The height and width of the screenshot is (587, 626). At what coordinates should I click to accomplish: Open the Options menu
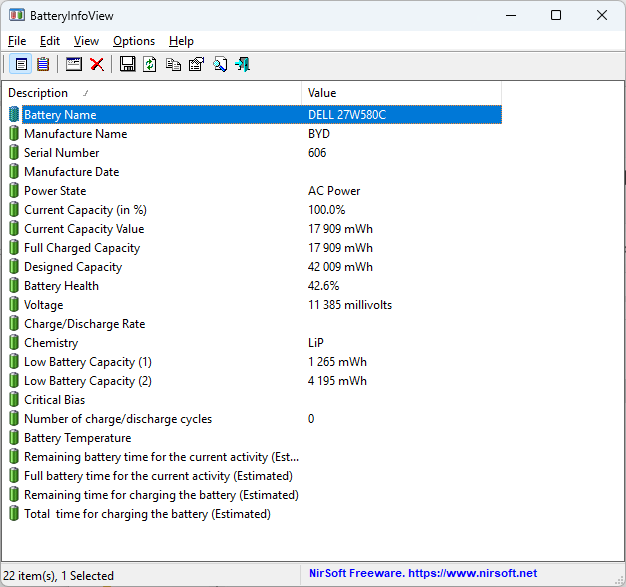(134, 41)
